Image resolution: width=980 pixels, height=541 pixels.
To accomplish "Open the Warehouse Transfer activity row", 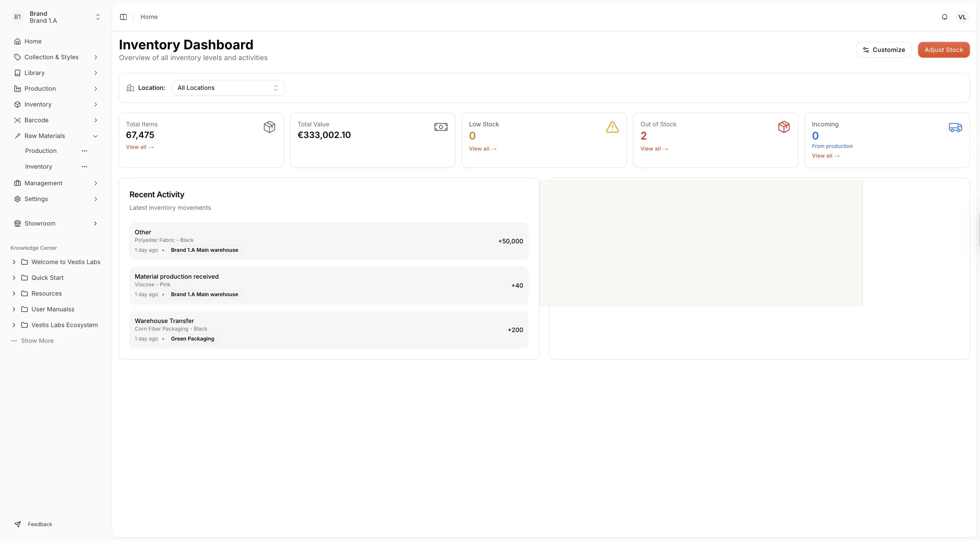I will [x=329, y=330].
